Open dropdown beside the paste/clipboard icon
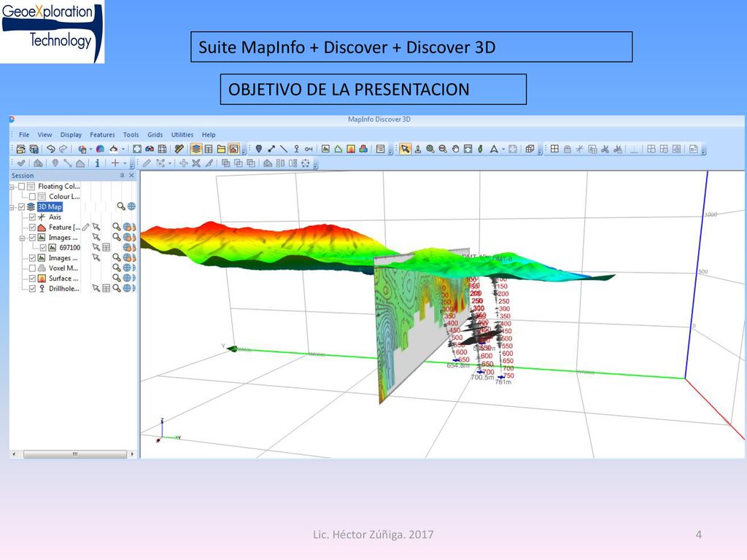This screenshot has width=747, height=560. click(90, 149)
